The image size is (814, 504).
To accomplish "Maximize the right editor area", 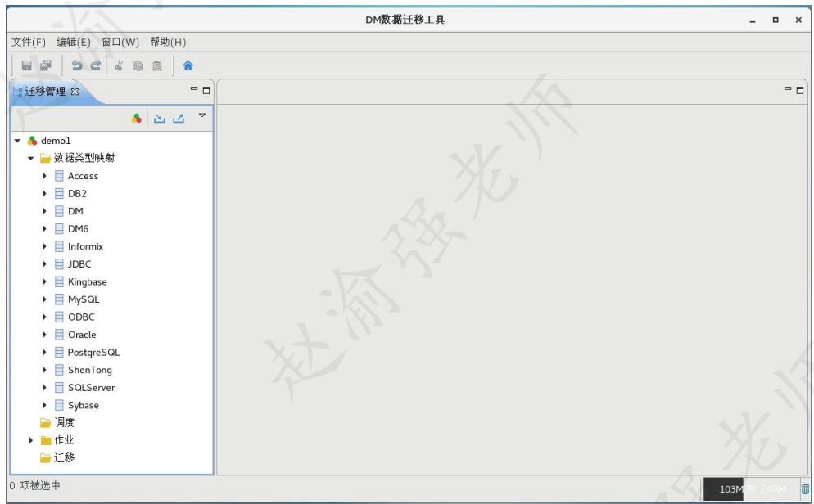I will click(800, 90).
